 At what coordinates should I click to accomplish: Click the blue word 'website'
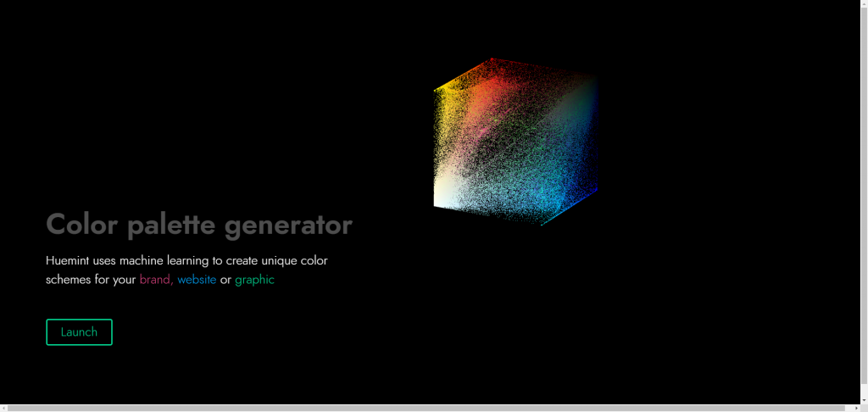[197, 280]
